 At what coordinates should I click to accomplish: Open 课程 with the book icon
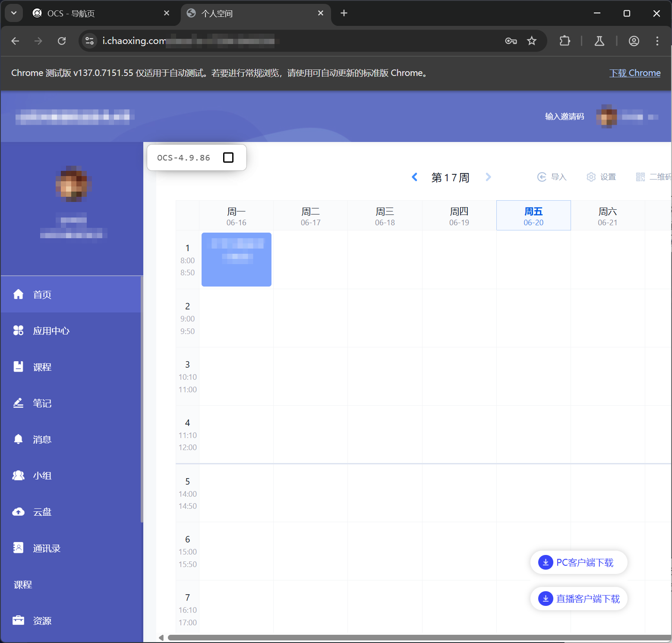tap(71, 367)
